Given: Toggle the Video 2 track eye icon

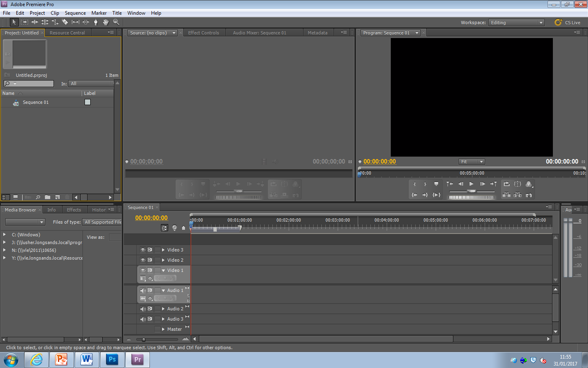Looking at the screenshot, I should coord(143,260).
